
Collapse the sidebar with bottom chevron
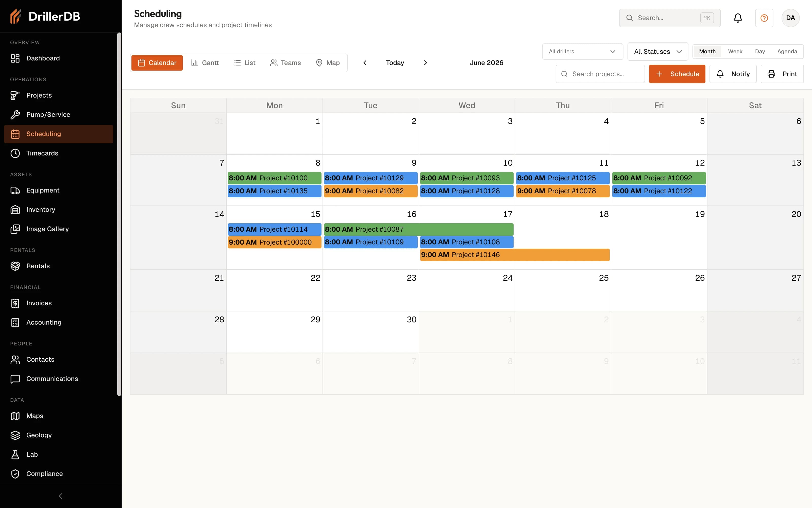61,496
